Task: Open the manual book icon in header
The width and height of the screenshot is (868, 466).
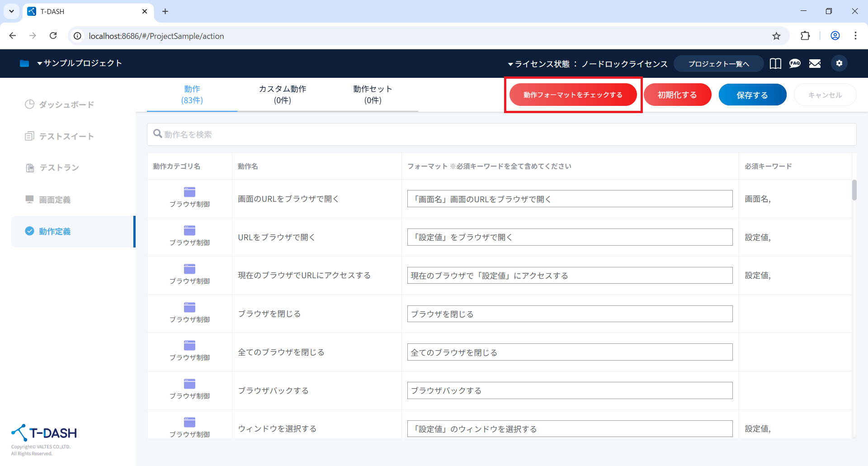Action: pos(775,64)
